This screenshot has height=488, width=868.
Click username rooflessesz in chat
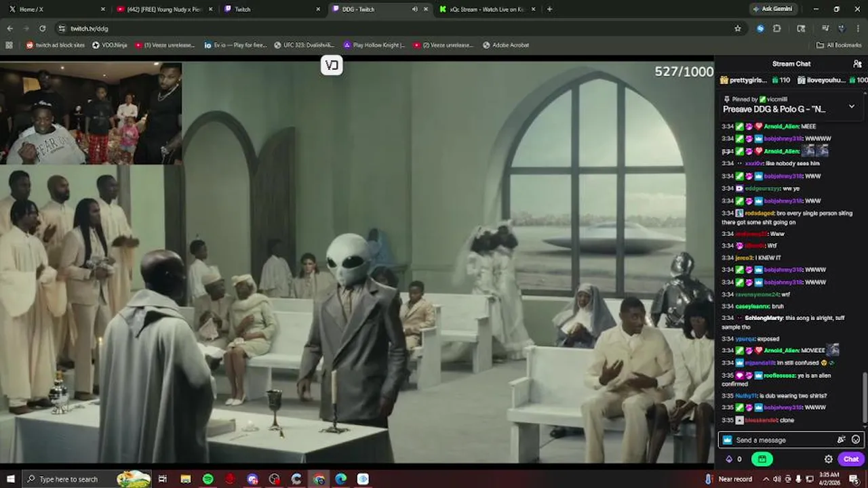781,375
